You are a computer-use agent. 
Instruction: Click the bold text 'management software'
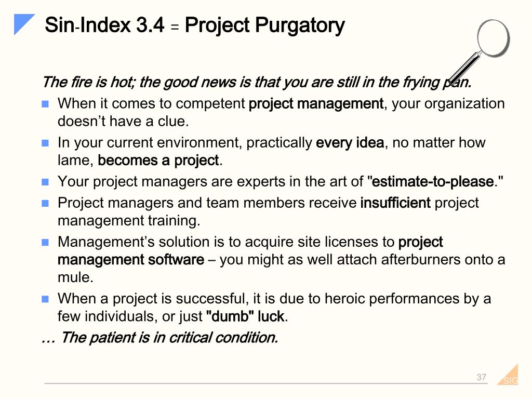click(x=131, y=260)
